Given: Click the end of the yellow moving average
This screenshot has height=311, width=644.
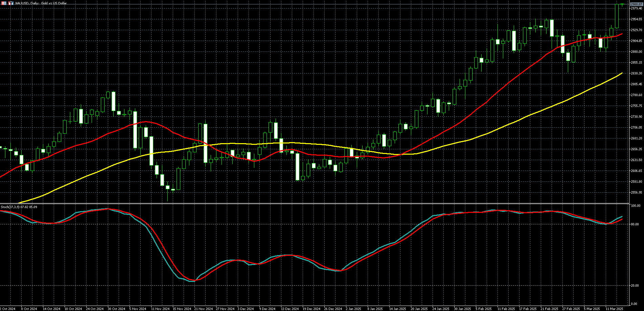Looking at the screenshot, I should pos(622,73).
